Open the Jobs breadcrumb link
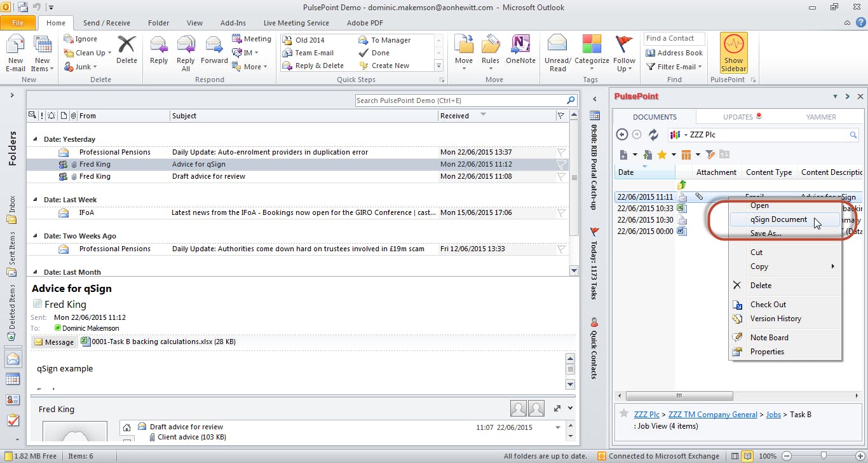The width and height of the screenshot is (868, 463). pyautogui.click(x=773, y=415)
